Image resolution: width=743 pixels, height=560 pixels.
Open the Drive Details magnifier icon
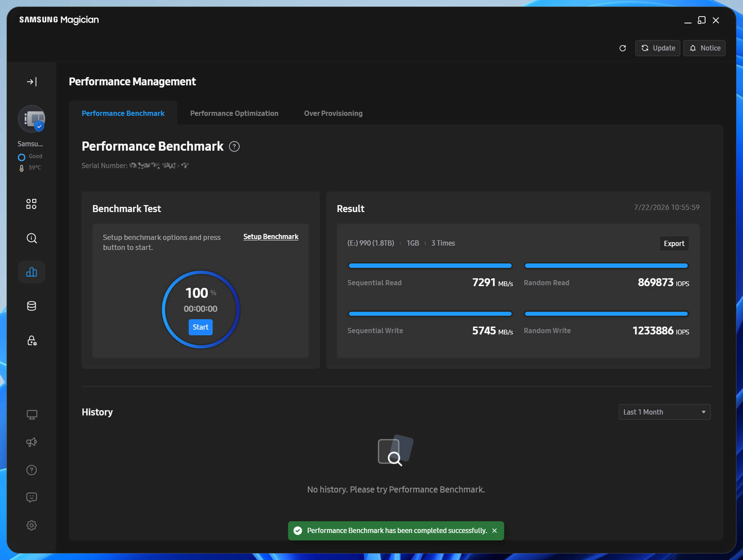tap(31, 238)
